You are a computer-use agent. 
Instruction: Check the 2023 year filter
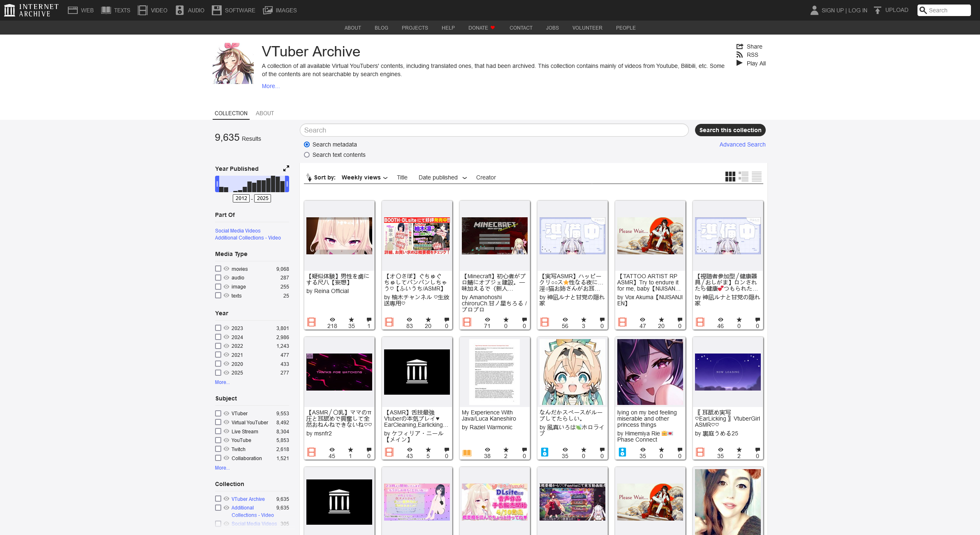click(218, 328)
